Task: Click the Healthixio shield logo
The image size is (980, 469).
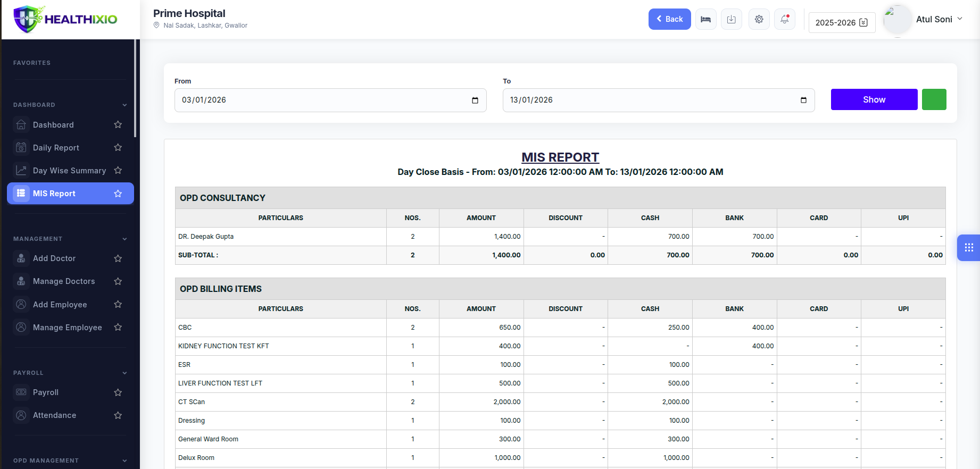Action: click(x=28, y=20)
